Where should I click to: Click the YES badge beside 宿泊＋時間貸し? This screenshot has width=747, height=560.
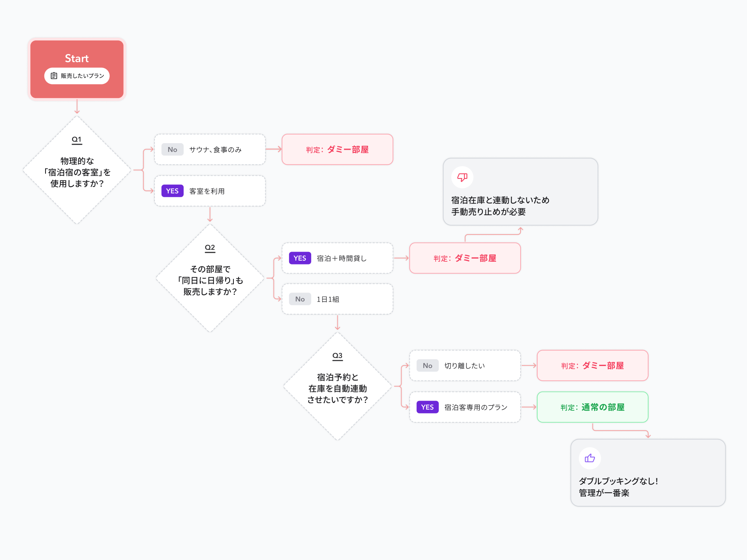coord(300,258)
